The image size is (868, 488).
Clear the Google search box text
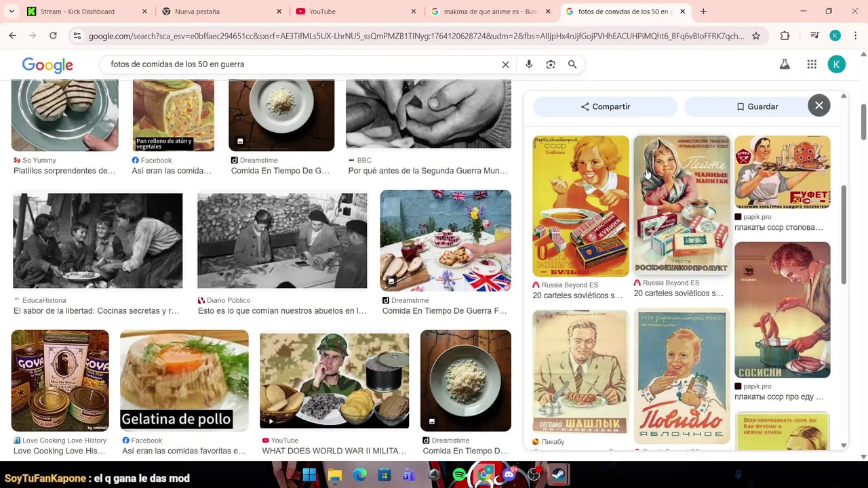coord(505,64)
